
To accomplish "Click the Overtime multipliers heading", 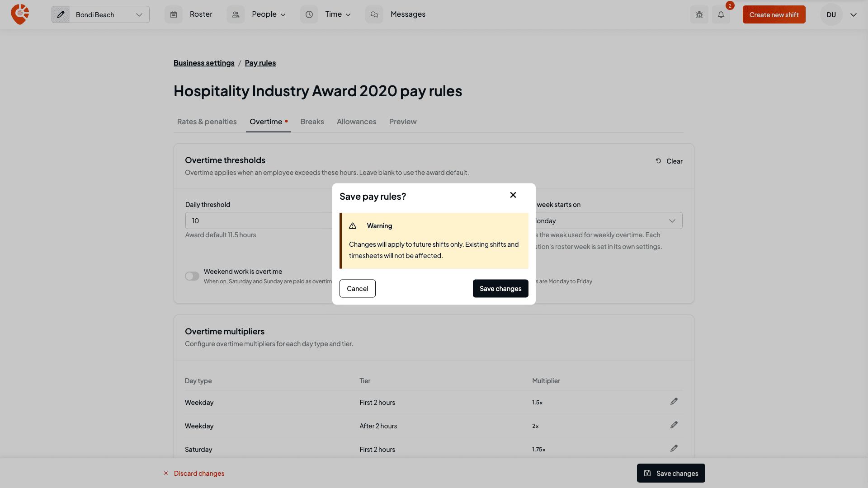I will 225,331.
